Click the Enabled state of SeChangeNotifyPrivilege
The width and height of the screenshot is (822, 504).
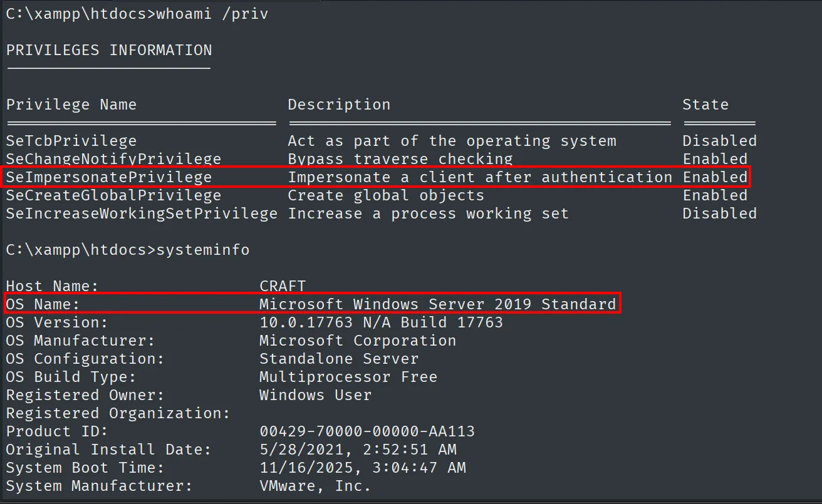point(715,159)
